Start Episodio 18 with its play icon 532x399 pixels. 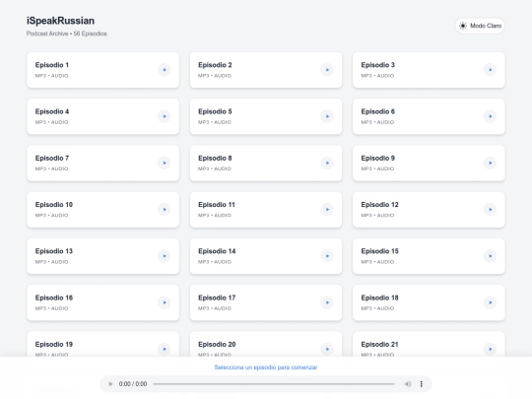point(490,302)
